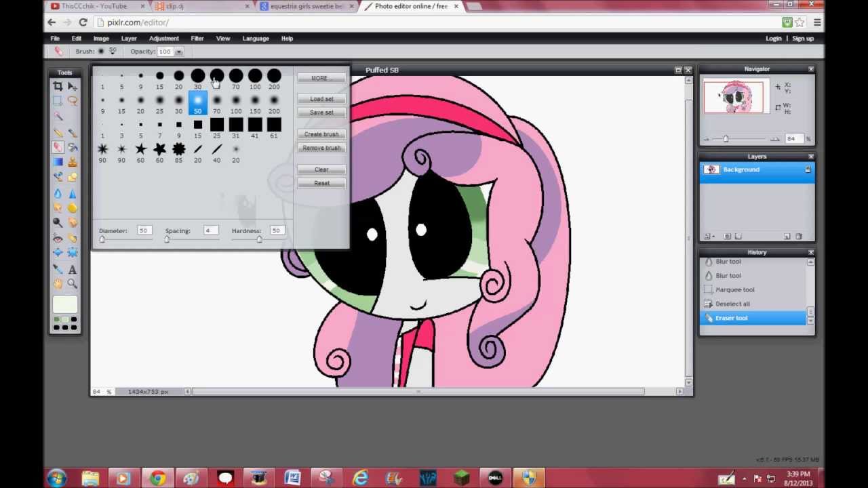Select the Pencil tool
This screenshot has height=488, width=868.
(58, 132)
